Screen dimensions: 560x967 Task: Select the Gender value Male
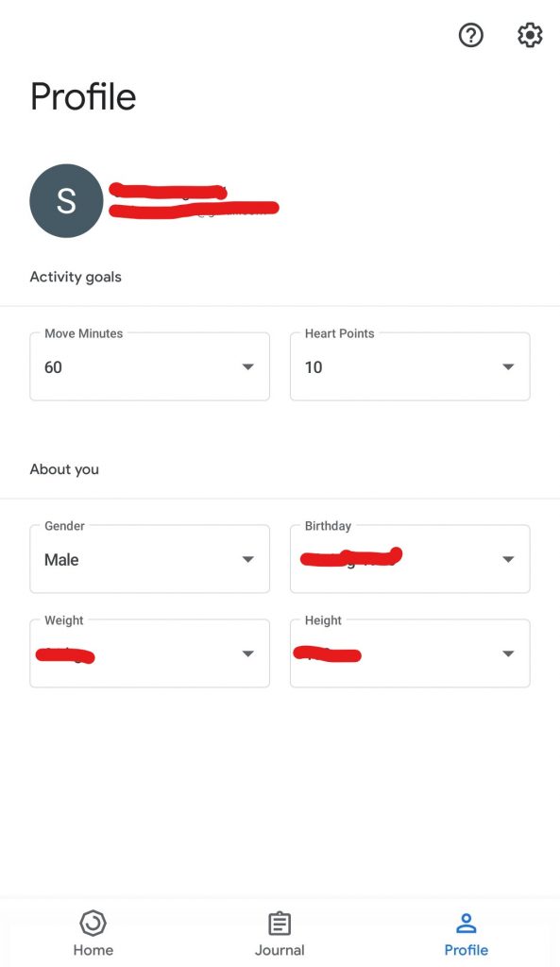[x=61, y=560]
